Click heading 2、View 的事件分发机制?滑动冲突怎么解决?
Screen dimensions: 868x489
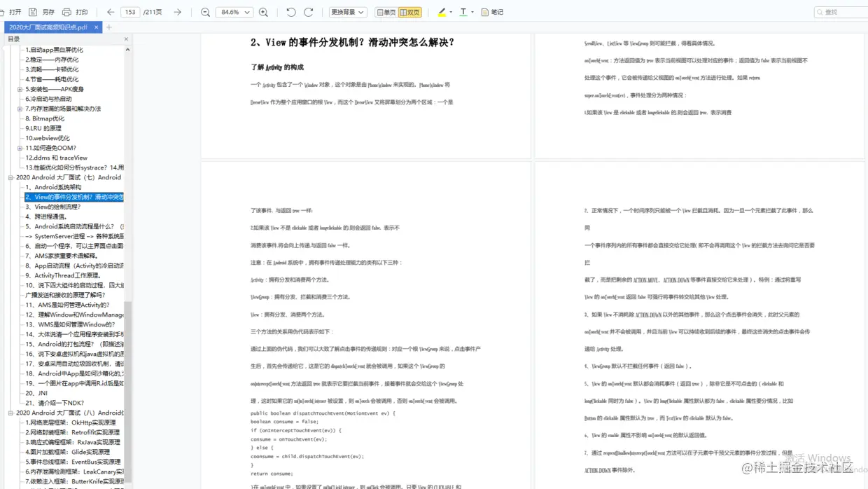353,43
